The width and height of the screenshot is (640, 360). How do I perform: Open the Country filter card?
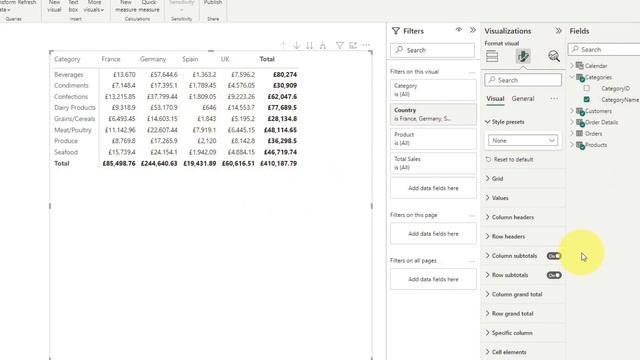[x=433, y=114]
